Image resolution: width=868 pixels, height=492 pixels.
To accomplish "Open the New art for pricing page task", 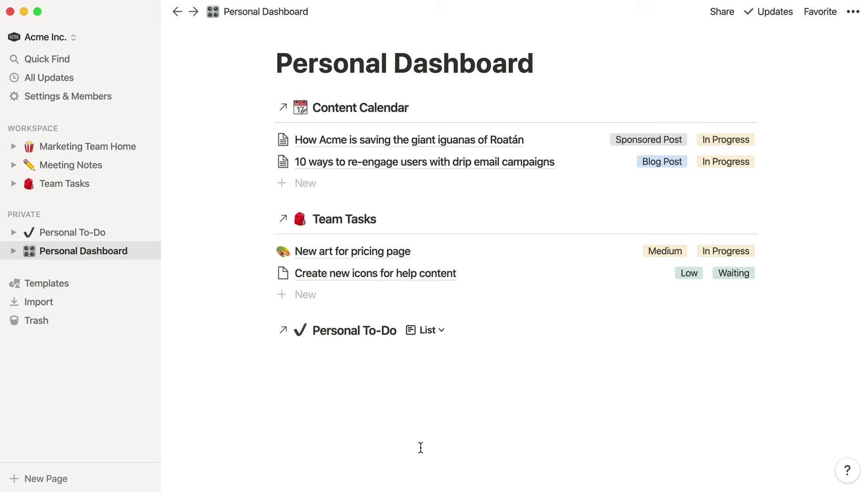I will (x=352, y=251).
